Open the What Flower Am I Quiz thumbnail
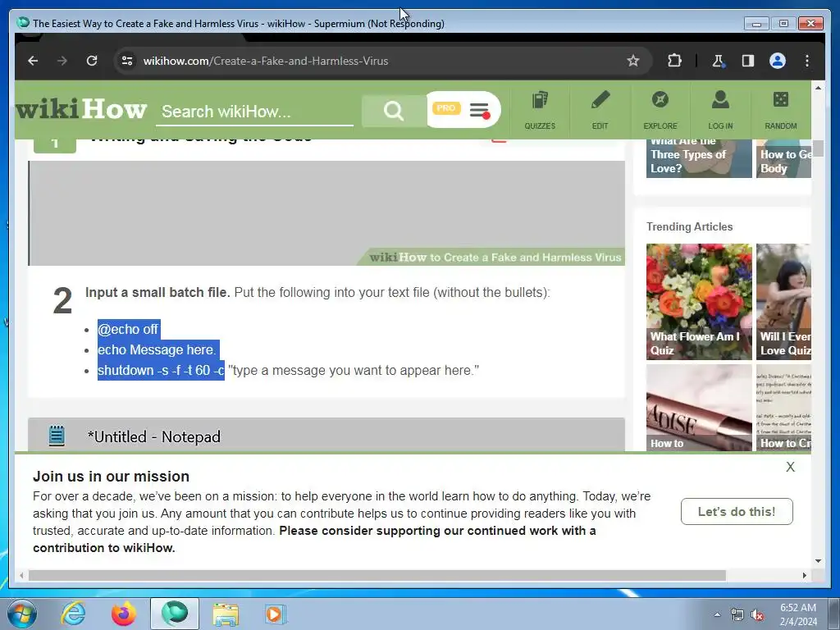Image resolution: width=840 pixels, height=630 pixels. [699, 302]
